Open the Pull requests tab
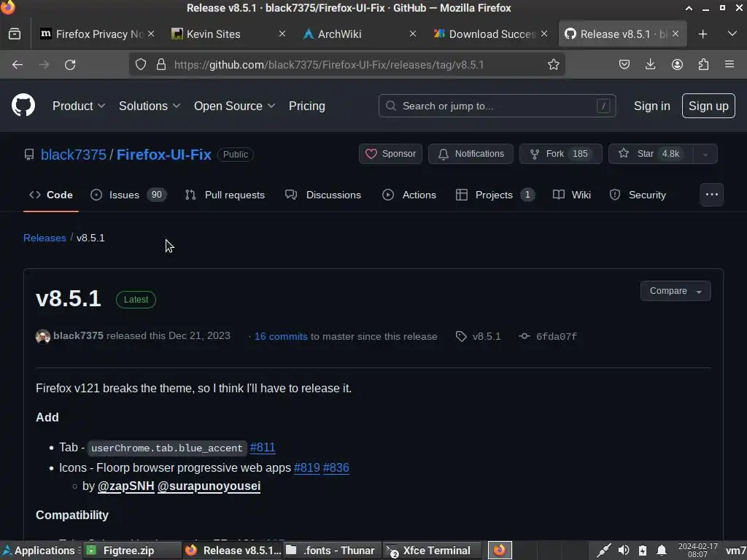747x560 pixels. click(225, 195)
